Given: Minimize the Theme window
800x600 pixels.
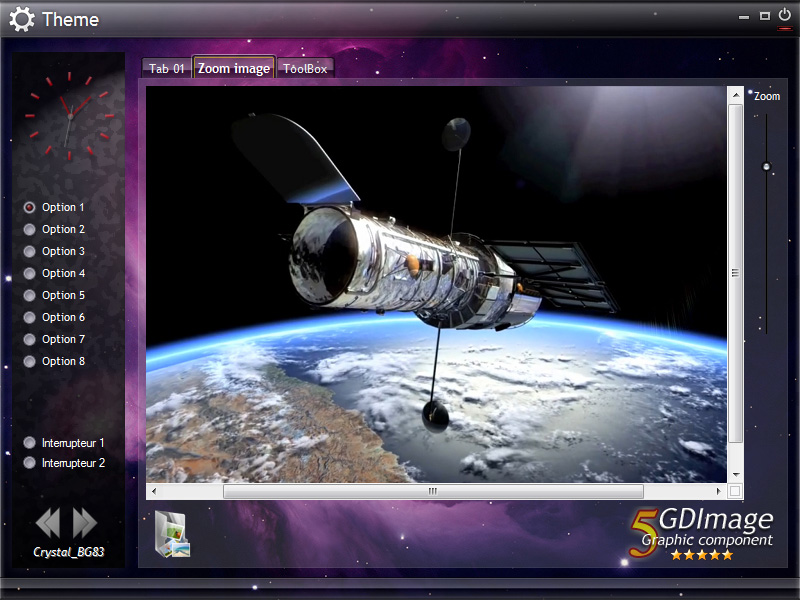Looking at the screenshot, I should [744, 17].
